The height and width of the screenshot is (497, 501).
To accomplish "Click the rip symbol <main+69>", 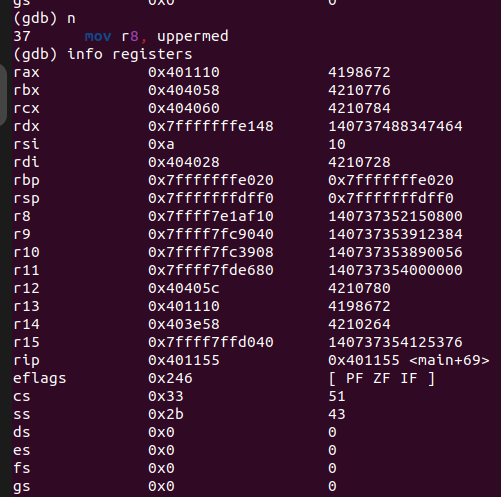I will click(449, 360).
